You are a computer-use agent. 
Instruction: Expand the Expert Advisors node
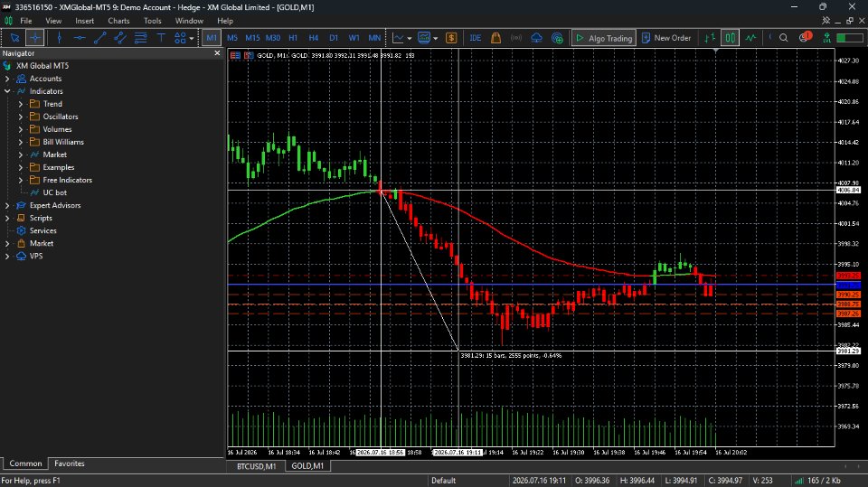coord(7,205)
